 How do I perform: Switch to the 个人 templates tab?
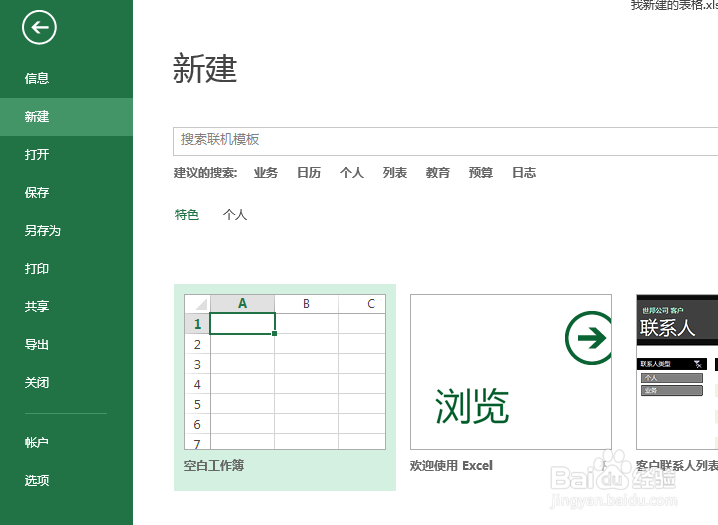235,215
